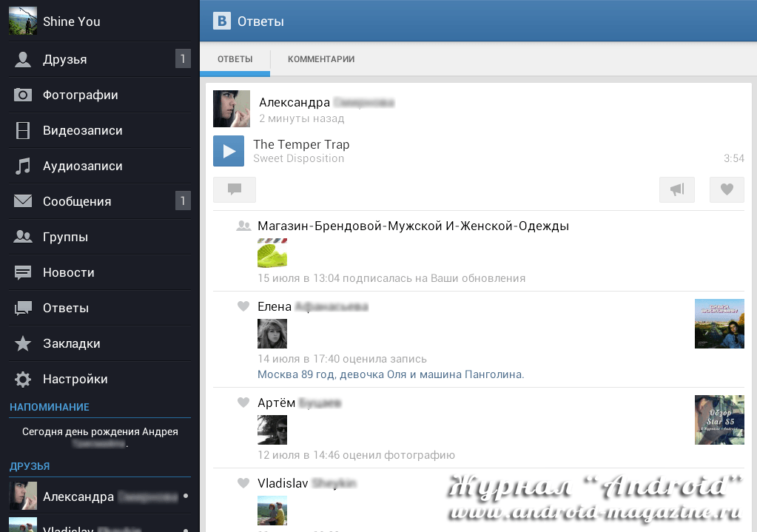
Task: Open the Москва 89 год post link
Action: (x=391, y=374)
